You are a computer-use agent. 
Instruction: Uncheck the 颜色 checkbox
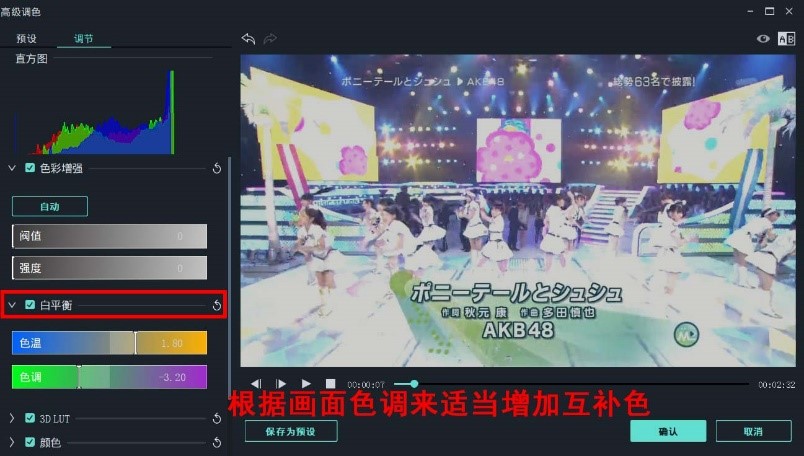pyautogui.click(x=30, y=442)
